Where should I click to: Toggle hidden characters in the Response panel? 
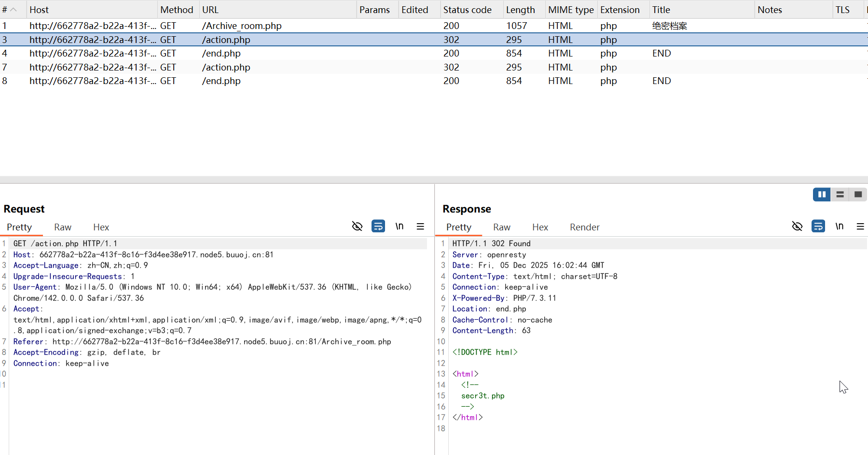[x=797, y=226]
